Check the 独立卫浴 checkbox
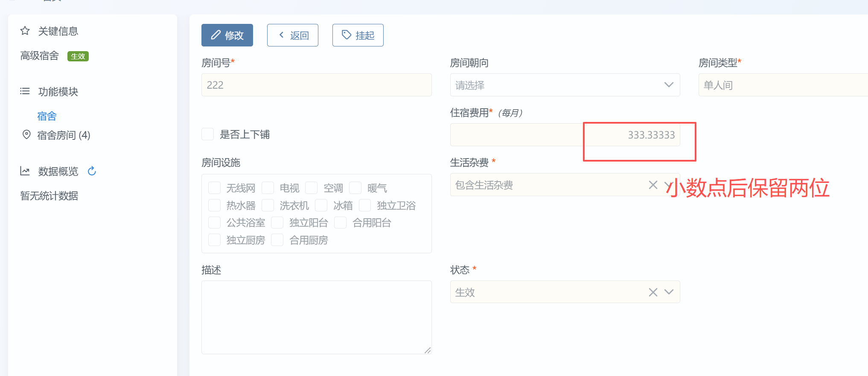Image resolution: width=868 pixels, height=376 pixels. point(365,205)
